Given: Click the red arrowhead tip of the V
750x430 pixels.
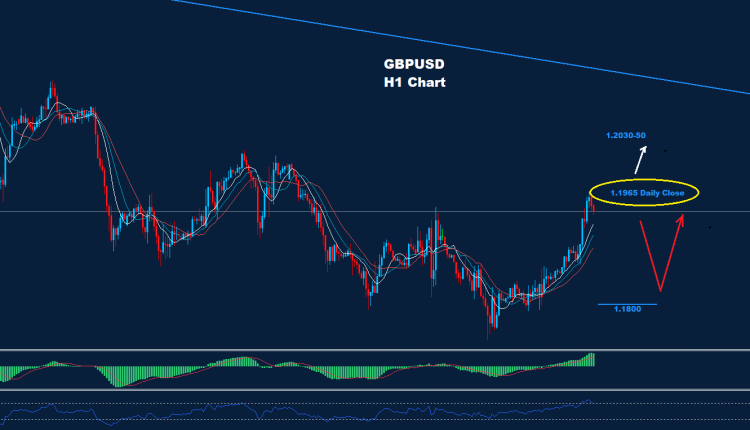Looking at the screenshot, I should pyautogui.click(x=684, y=216).
